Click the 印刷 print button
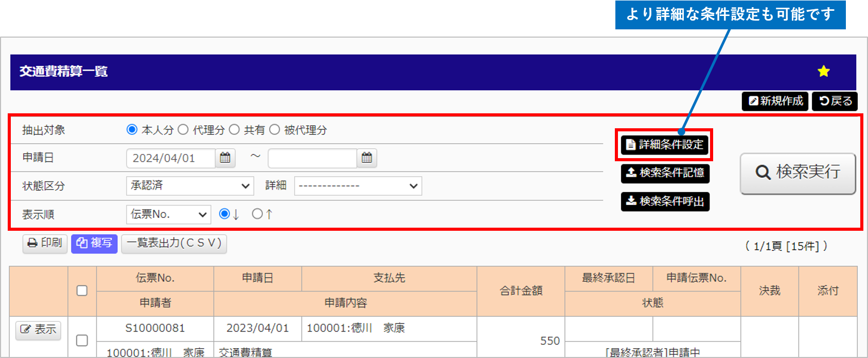The image size is (868, 358). (x=45, y=243)
